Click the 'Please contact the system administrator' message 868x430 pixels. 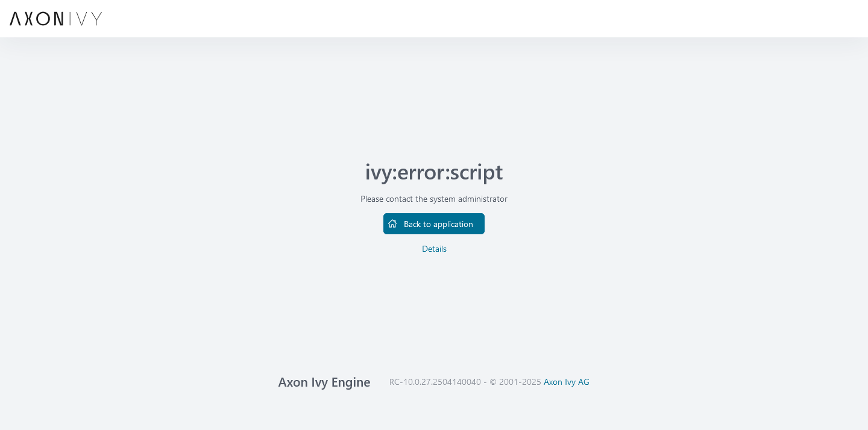pos(433,199)
